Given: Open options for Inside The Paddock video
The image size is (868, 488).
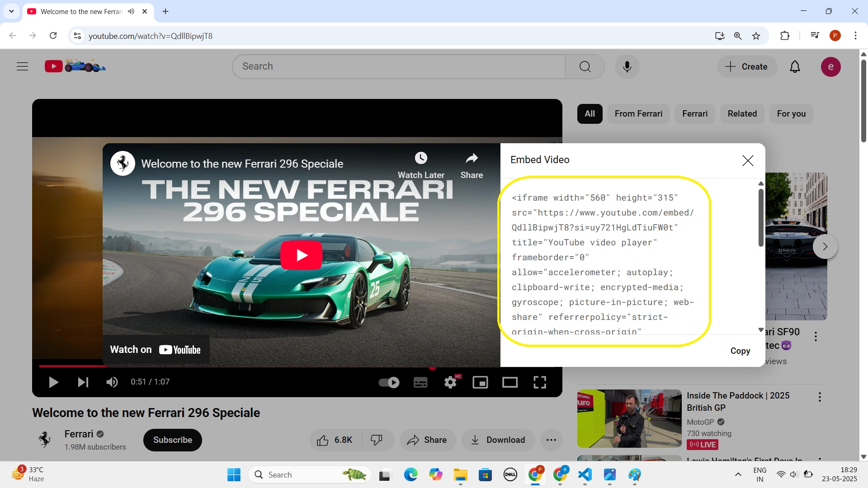Looking at the screenshot, I should pos(820,397).
